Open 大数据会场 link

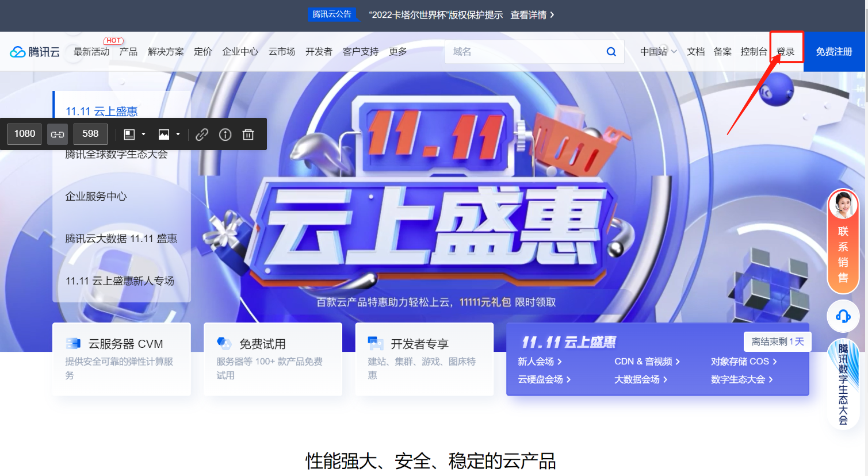(641, 379)
